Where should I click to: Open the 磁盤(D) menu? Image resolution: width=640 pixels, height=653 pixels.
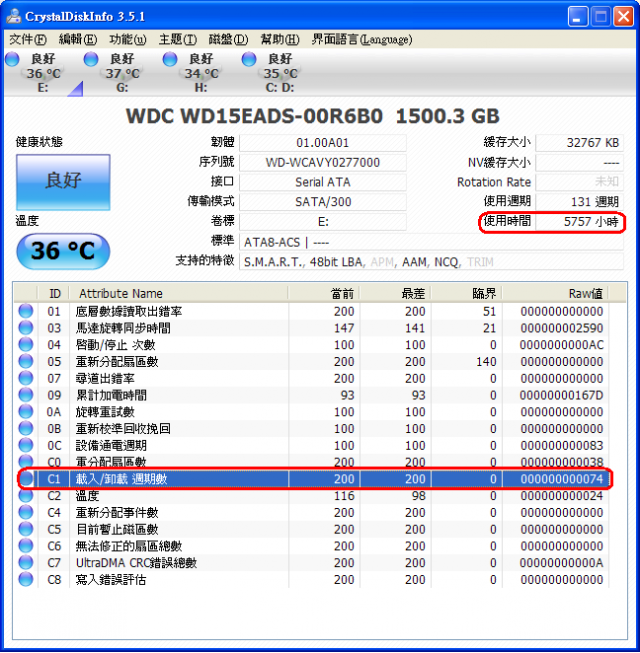pos(228,40)
